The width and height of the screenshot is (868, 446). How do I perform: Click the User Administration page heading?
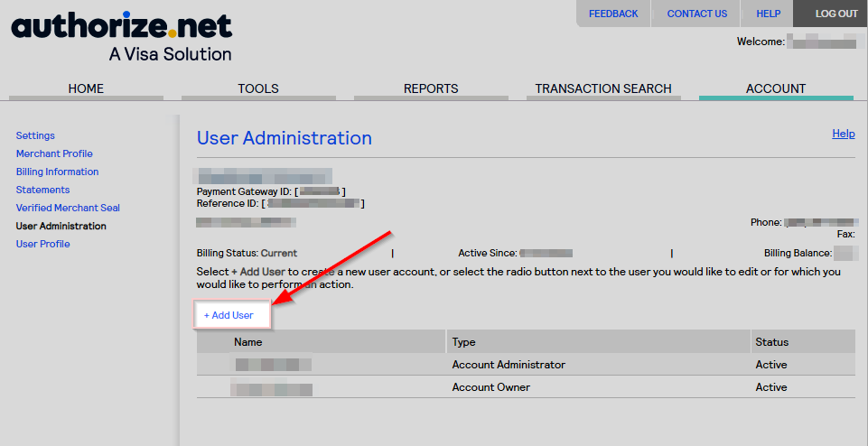click(285, 138)
